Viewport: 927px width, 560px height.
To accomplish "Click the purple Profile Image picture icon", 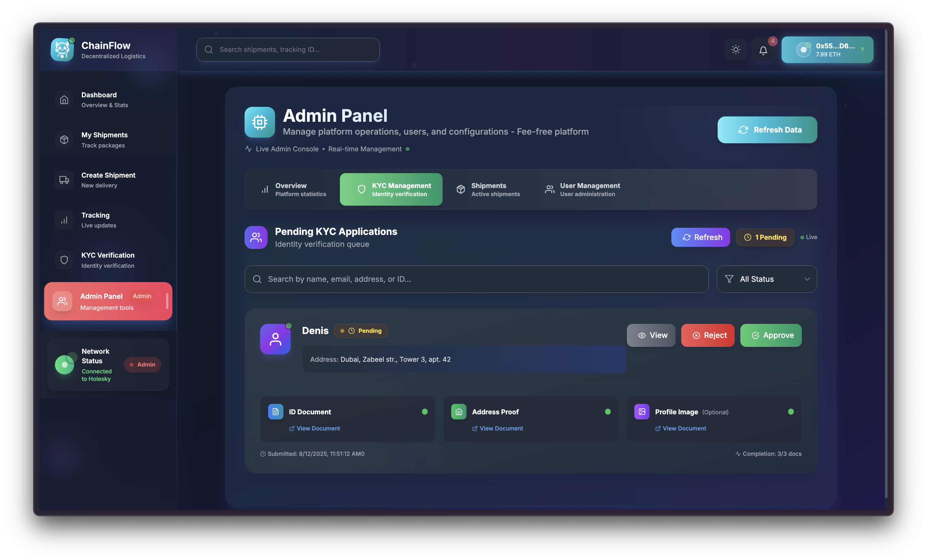I will [x=641, y=411].
